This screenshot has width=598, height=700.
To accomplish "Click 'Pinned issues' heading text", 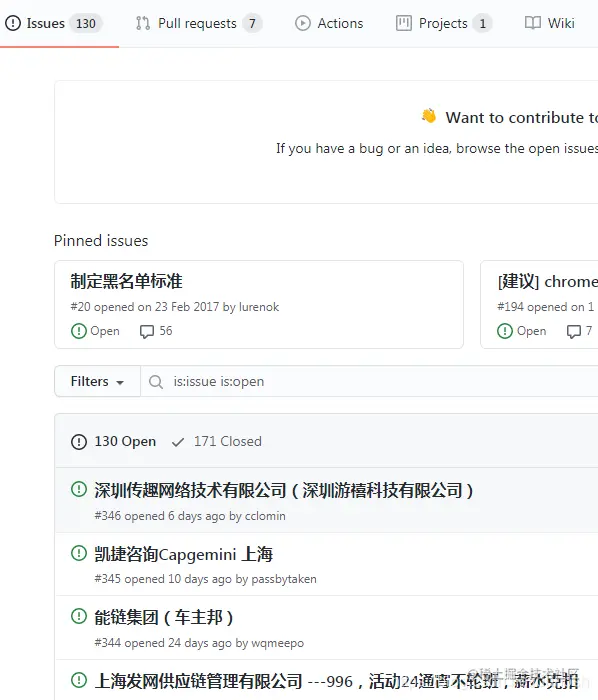I will click(x=101, y=241).
